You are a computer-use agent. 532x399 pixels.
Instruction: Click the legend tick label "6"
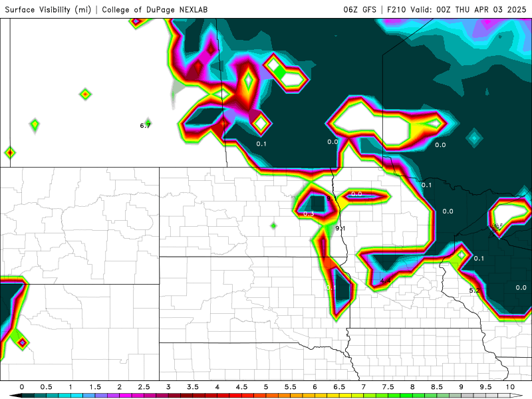coord(315,387)
